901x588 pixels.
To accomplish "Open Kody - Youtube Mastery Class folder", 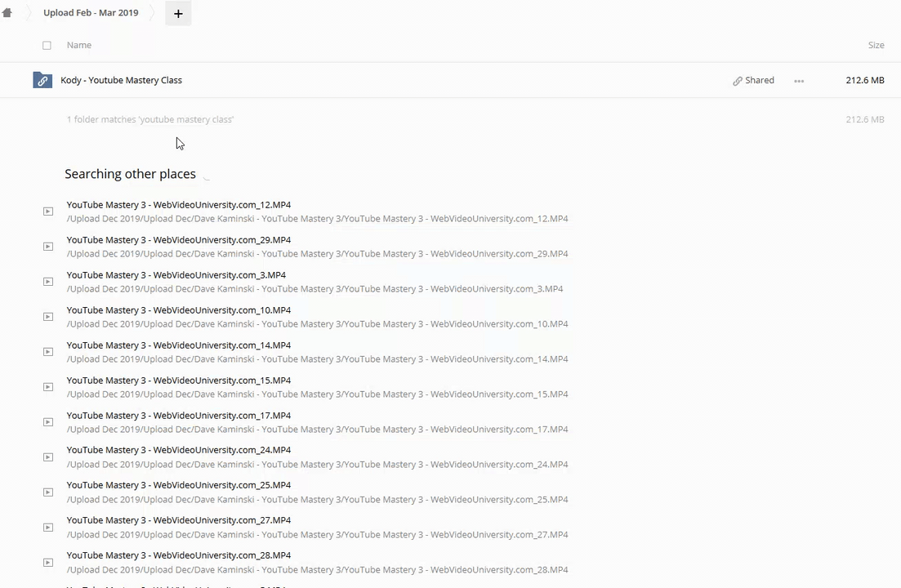I will (121, 80).
